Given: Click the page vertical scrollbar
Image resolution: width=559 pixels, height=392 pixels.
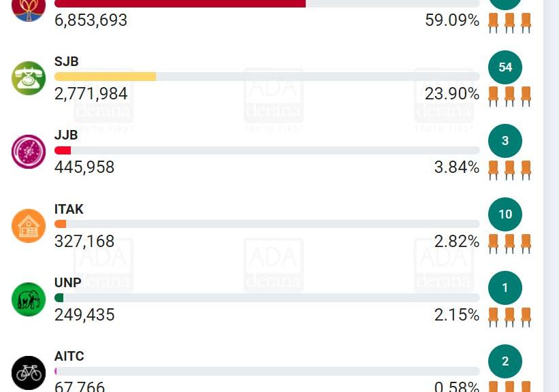Looking at the screenshot, I should (x=551, y=196).
